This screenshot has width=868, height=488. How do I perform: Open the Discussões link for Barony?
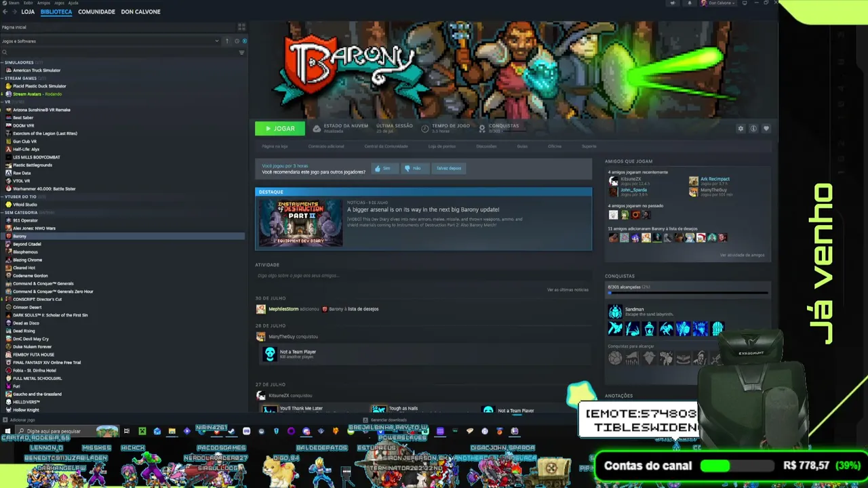486,146
